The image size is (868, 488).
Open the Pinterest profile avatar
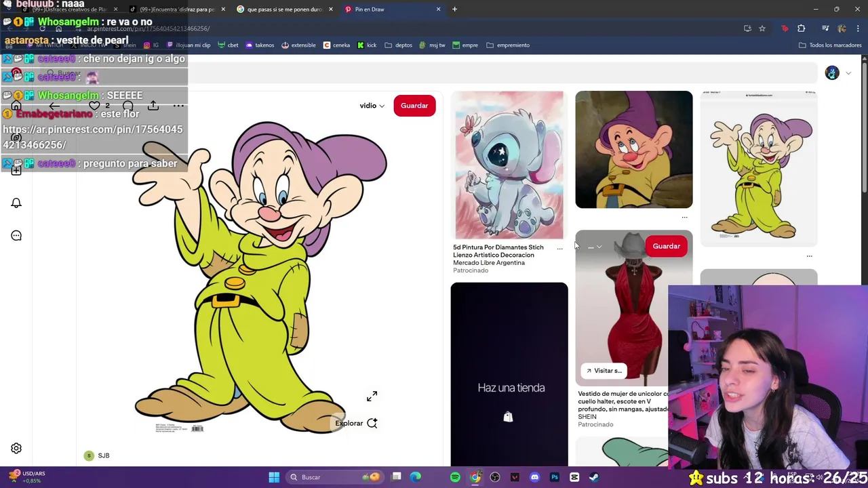[x=832, y=73]
